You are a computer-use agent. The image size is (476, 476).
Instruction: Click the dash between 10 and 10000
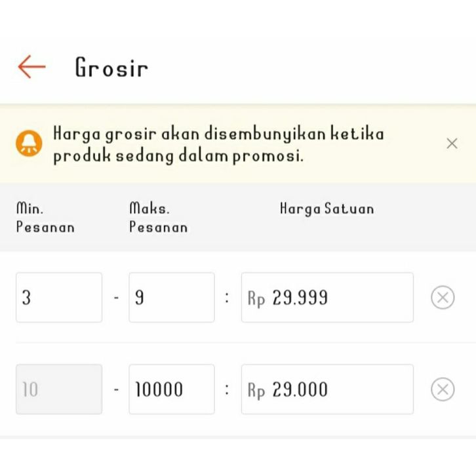tap(116, 390)
